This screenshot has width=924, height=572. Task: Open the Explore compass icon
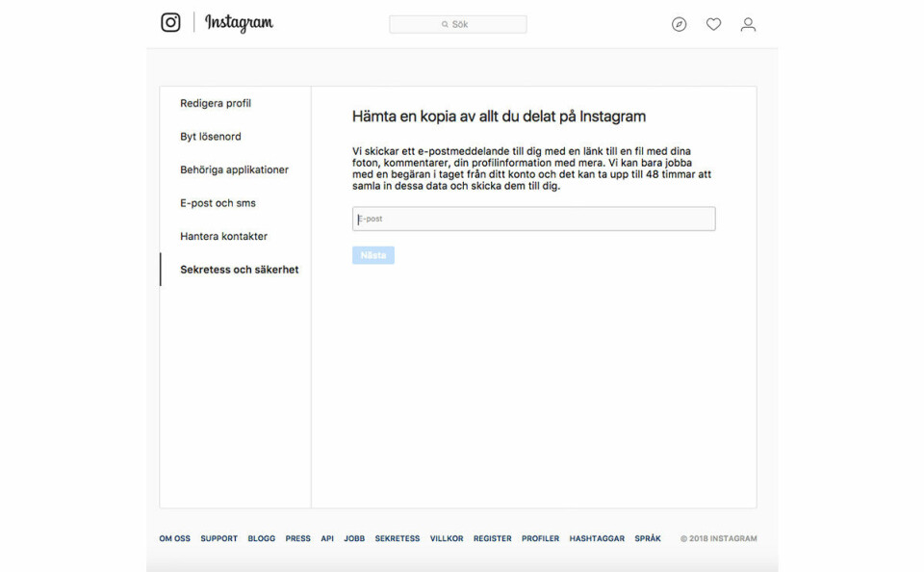(679, 24)
